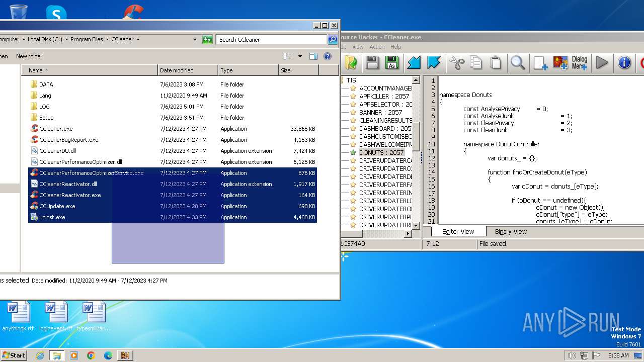Click Microsoft Edge taskbar icon

click(108, 355)
